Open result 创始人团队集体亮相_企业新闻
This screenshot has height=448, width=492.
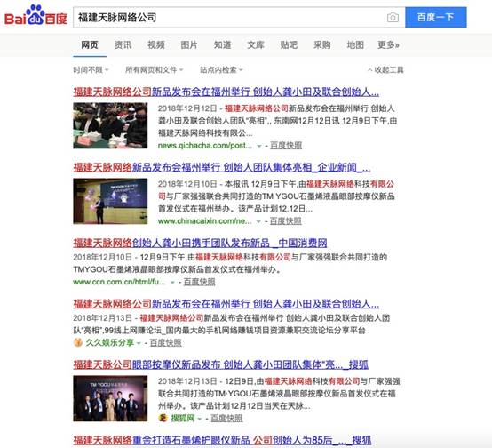[x=222, y=167]
